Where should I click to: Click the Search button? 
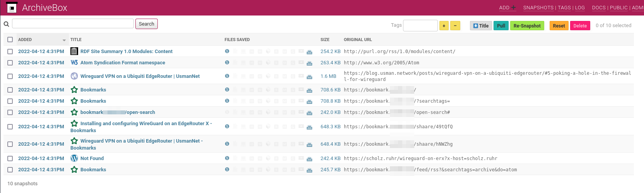147,24
